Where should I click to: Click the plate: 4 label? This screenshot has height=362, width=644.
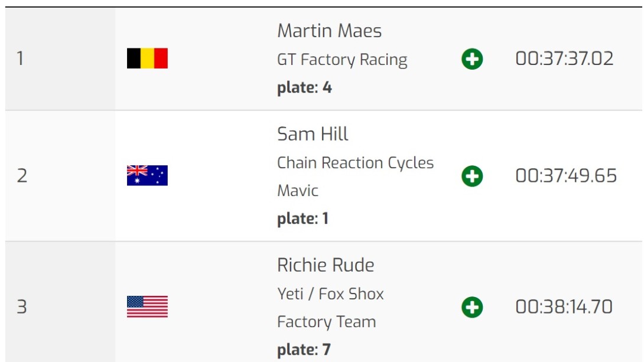(304, 88)
